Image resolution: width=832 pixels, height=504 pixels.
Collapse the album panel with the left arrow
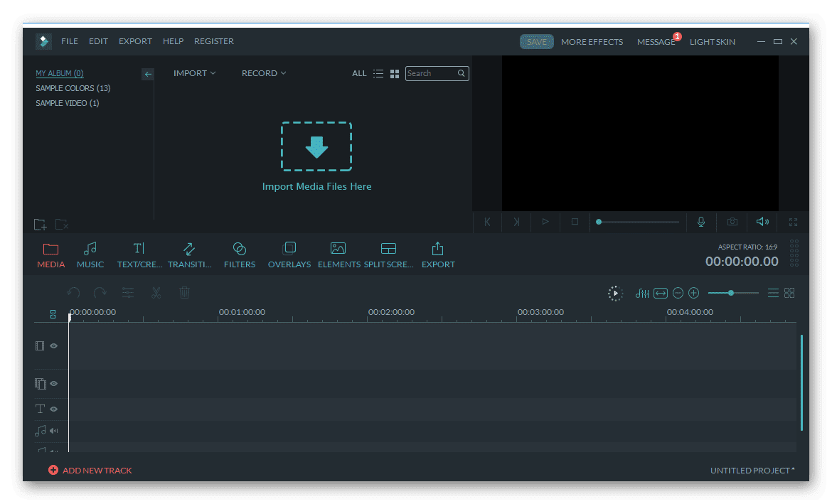pyautogui.click(x=148, y=74)
